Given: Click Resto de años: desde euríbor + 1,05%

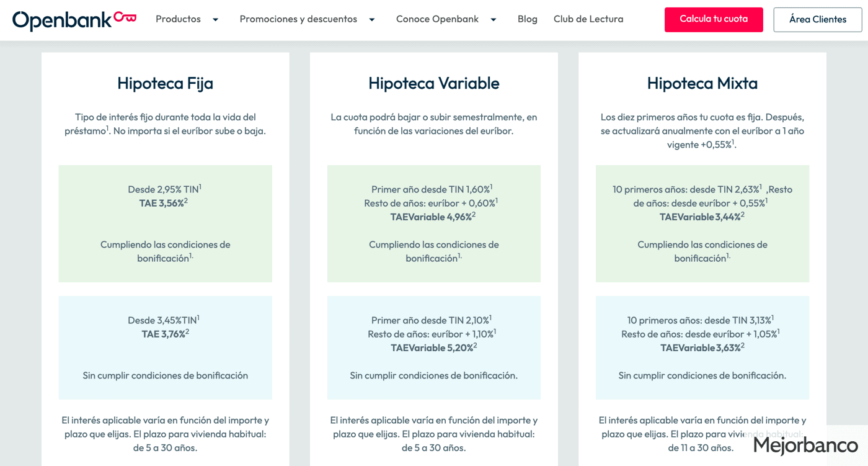Looking at the screenshot, I should [701, 334].
